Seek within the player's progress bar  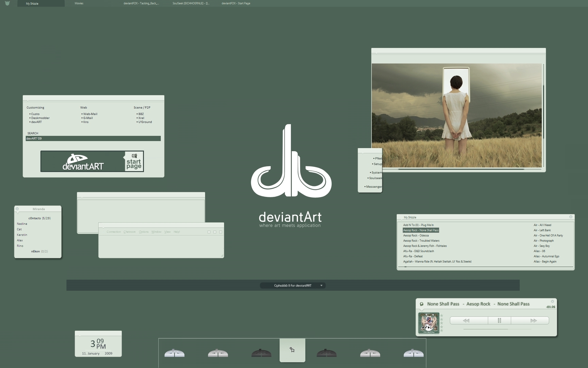tap(497, 329)
